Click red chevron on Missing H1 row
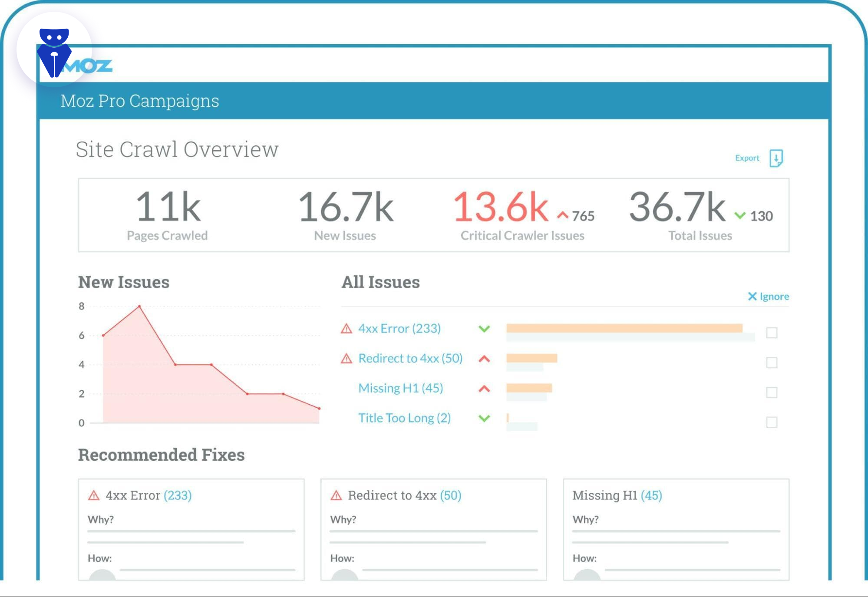 click(x=484, y=389)
